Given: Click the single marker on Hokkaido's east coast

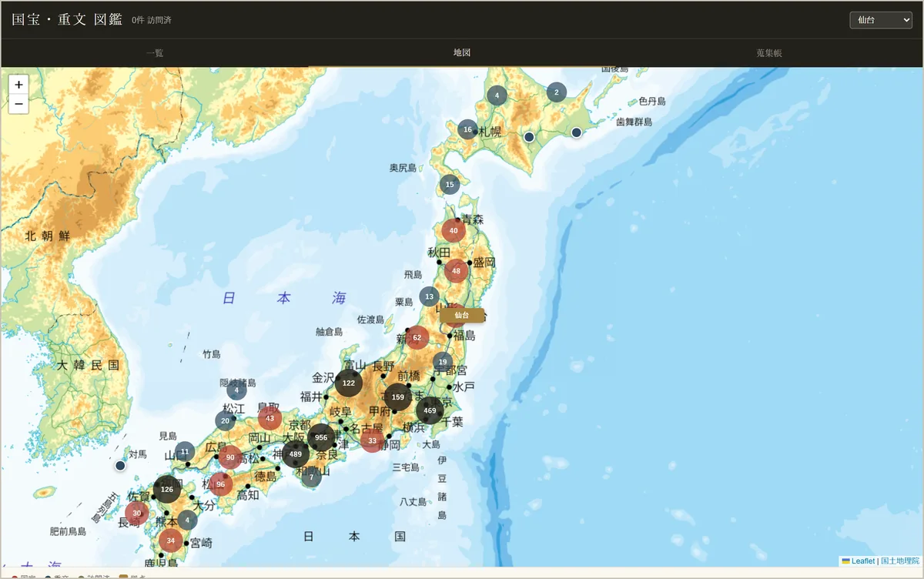Looking at the screenshot, I should (576, 132).
